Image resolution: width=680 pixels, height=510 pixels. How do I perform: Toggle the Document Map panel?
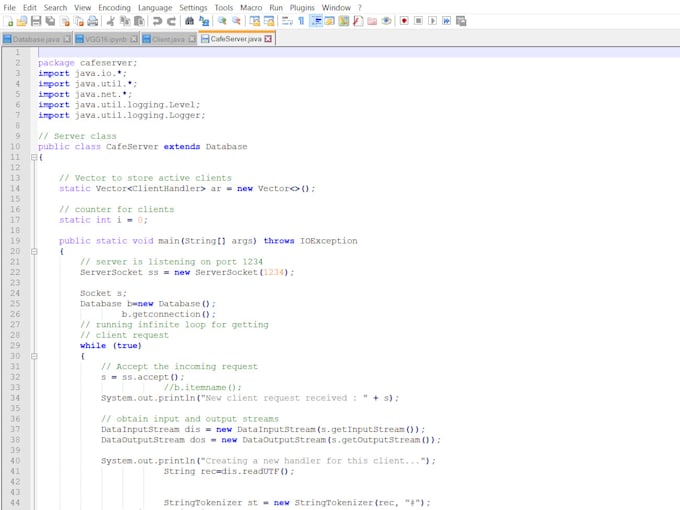point(344,21)
